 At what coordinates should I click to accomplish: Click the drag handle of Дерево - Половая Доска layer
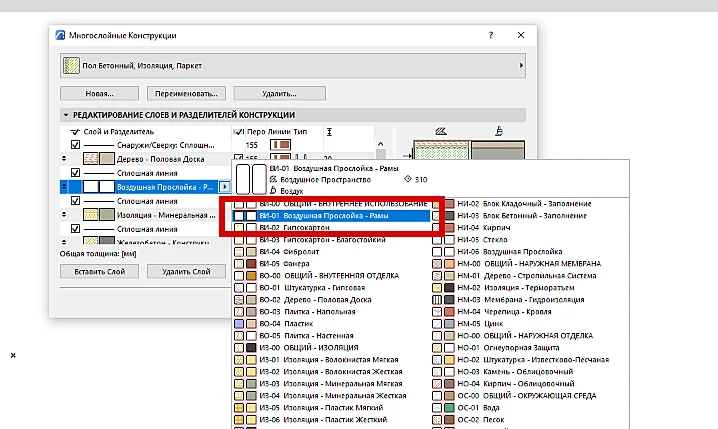point(64,159)
